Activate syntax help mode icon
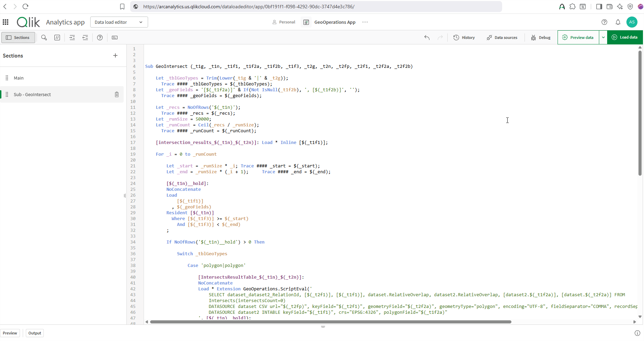The height and width of the screenshot is (341, 644). (100, 38)
